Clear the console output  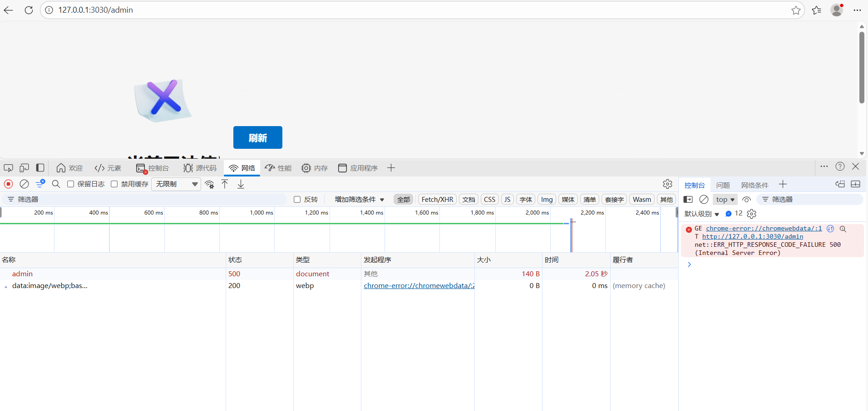pos(703,199)
